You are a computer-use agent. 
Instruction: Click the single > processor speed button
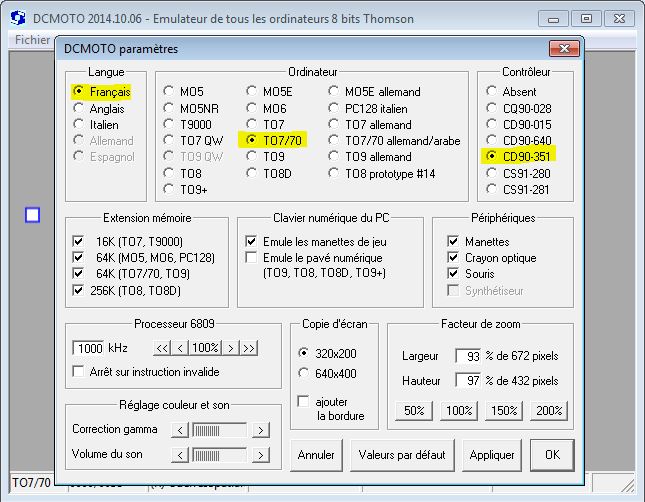click(x=231, y=348)
